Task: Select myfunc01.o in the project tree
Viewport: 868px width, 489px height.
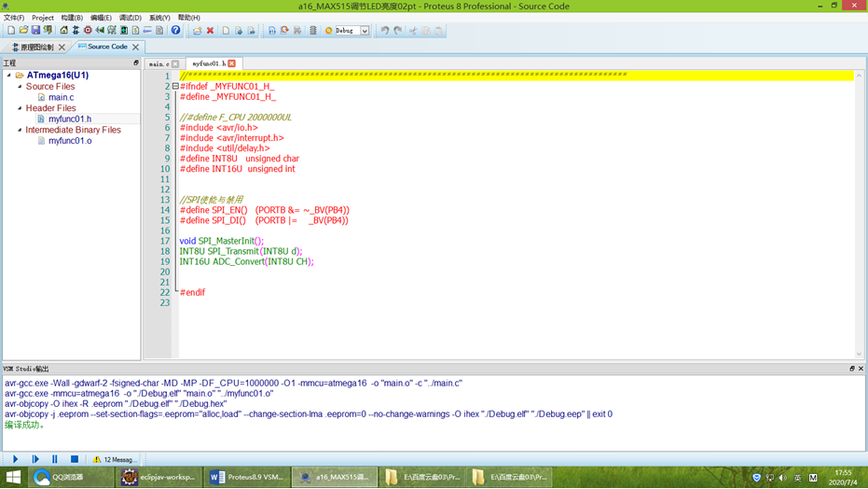Action: tap(70, 141)
